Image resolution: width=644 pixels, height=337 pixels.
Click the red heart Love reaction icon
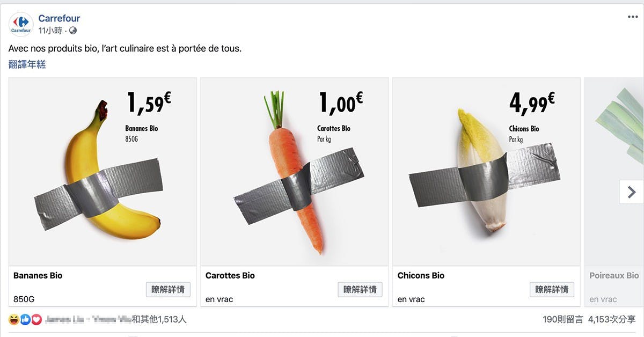[36, 320]
